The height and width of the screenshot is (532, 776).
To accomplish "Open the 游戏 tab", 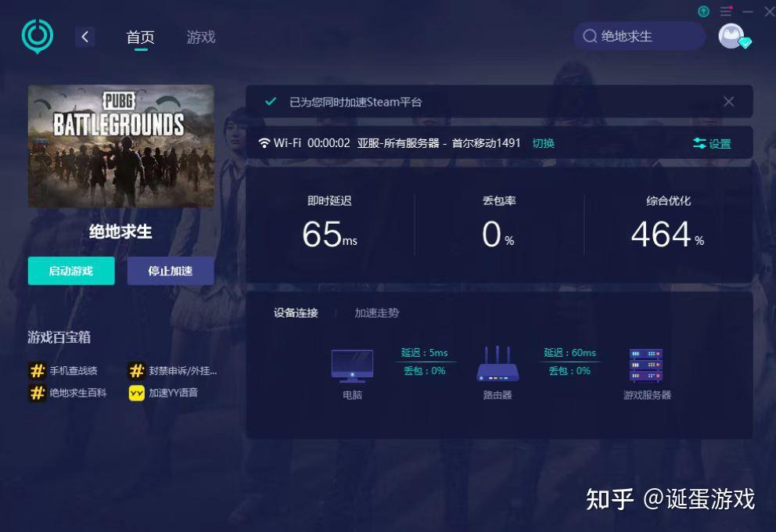I will click(201, 37).
